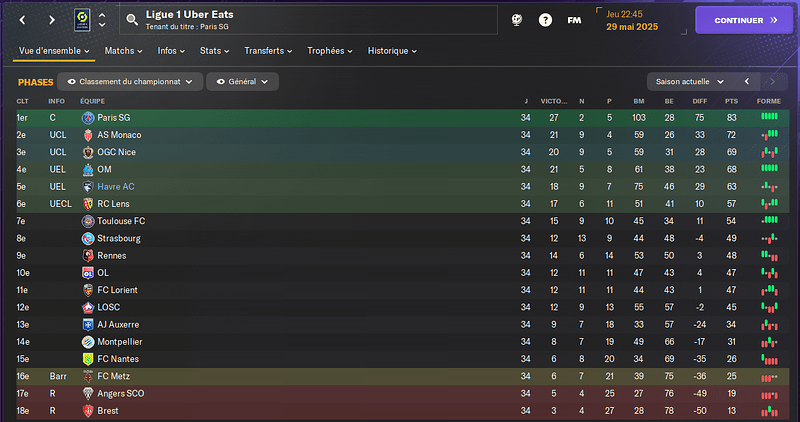Open the Général view dropdown
Viewport: 800px width, 422px height.
pos(242,82)
